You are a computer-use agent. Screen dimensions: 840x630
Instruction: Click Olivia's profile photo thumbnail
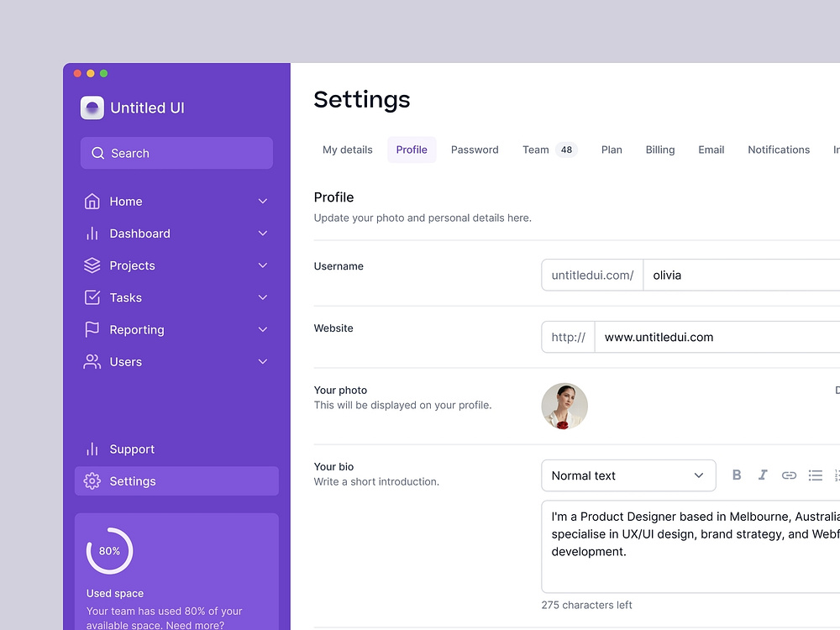pyautogui.click(x=564, y=406)
